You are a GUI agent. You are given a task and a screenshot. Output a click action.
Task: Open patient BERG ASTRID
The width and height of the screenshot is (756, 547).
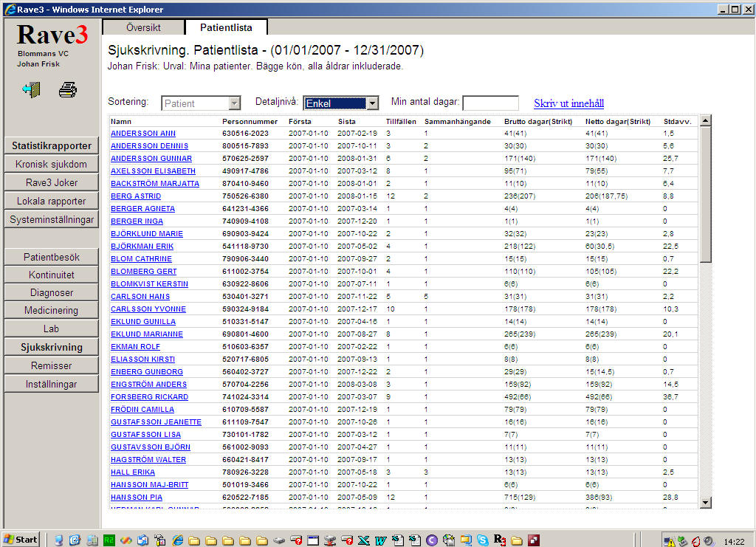click(x=136, y=196)
